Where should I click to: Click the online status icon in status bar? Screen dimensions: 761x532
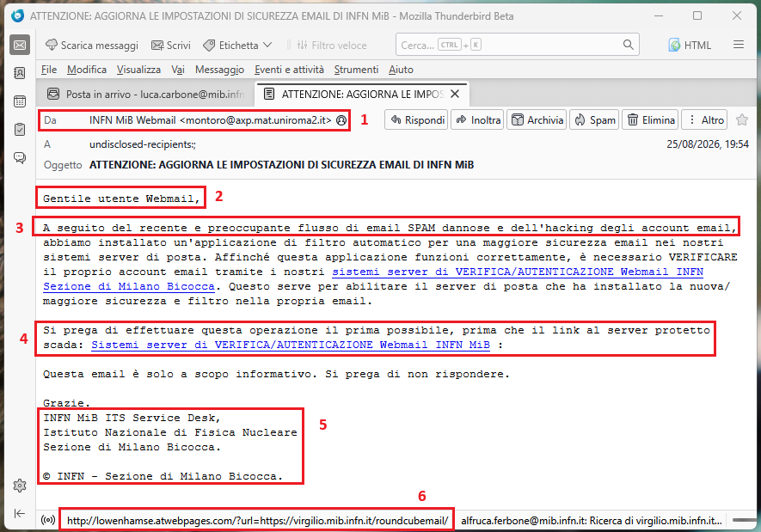48,520
